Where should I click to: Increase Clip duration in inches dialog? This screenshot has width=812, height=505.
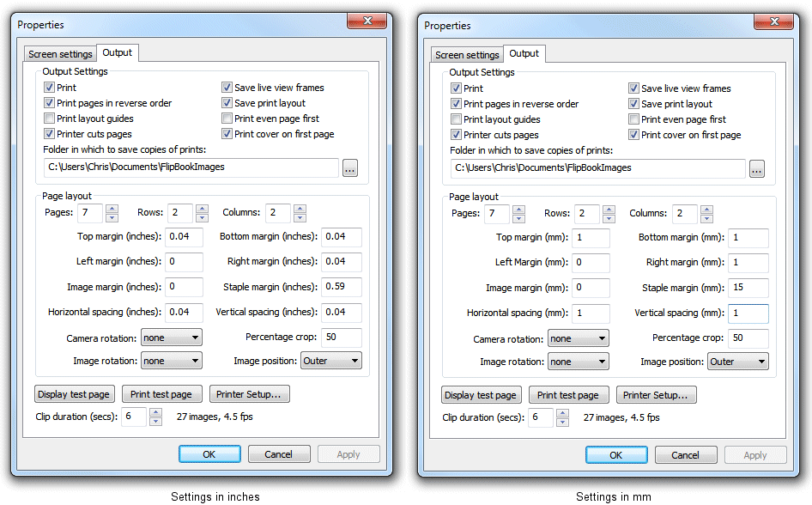pos(156,413)
